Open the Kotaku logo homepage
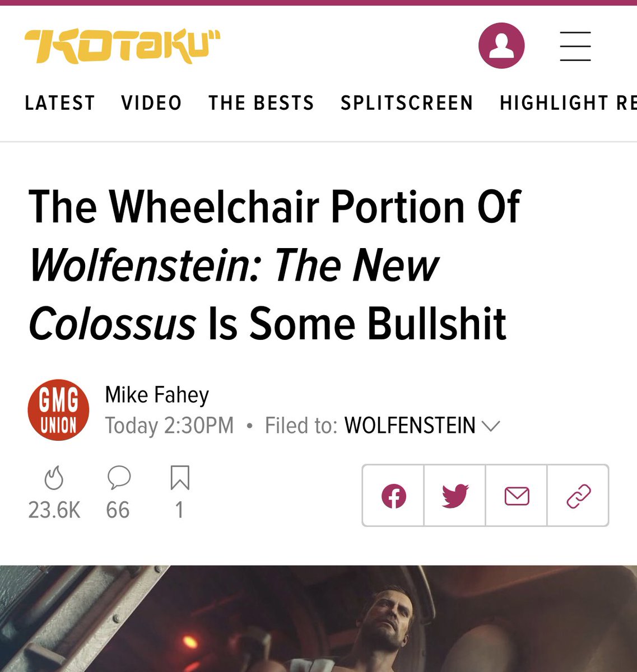The width and height of the screenshot is (637, 672). pos(123,46)
